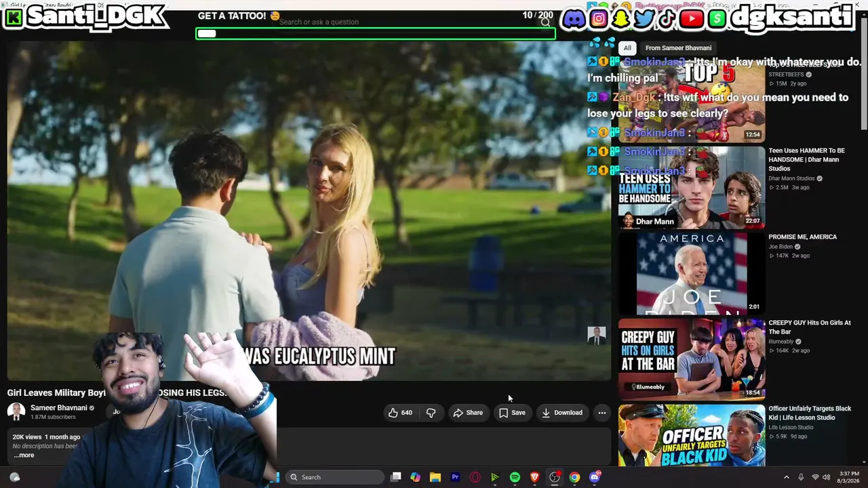
Task: Select the All filter chip
Action: [627, 48]
